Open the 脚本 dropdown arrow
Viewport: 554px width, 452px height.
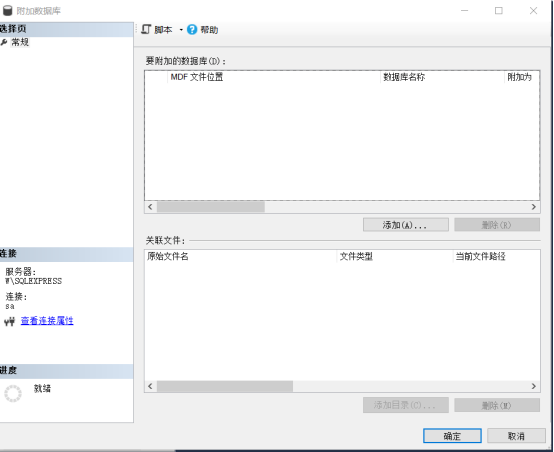pos(181,30)
